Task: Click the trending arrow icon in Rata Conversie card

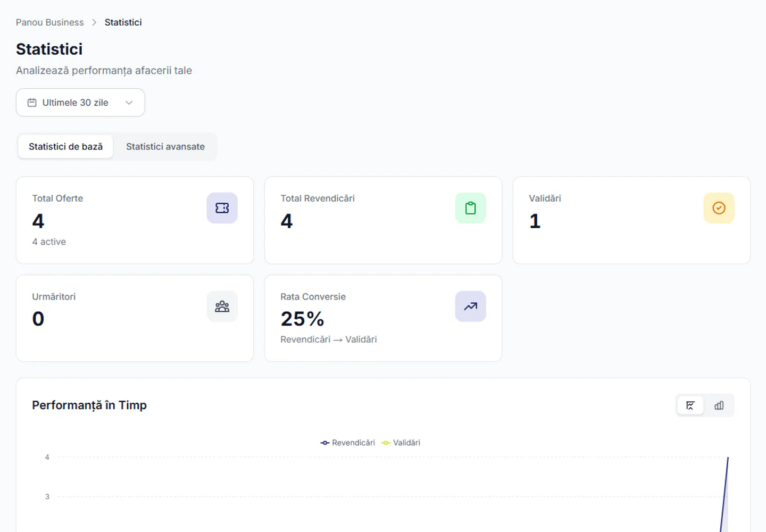Action: pos(470,306)
